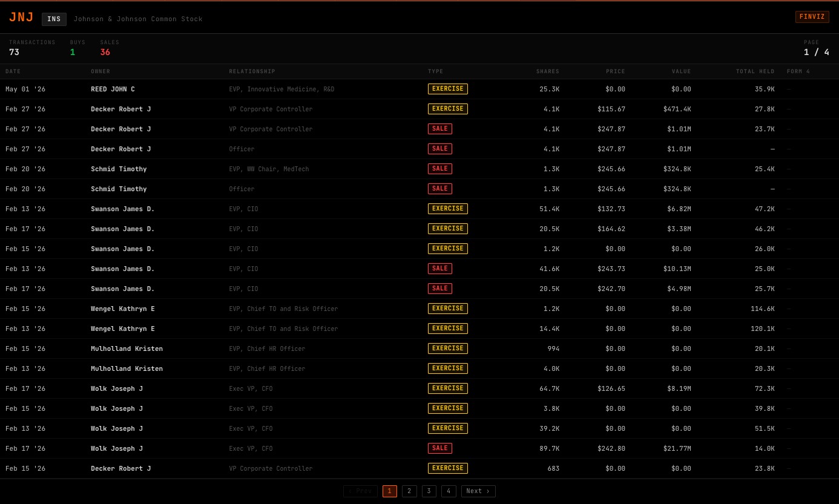Click the Sales count 36
Image resolution: width=839 pixels, height=504 pixels.
105,52
